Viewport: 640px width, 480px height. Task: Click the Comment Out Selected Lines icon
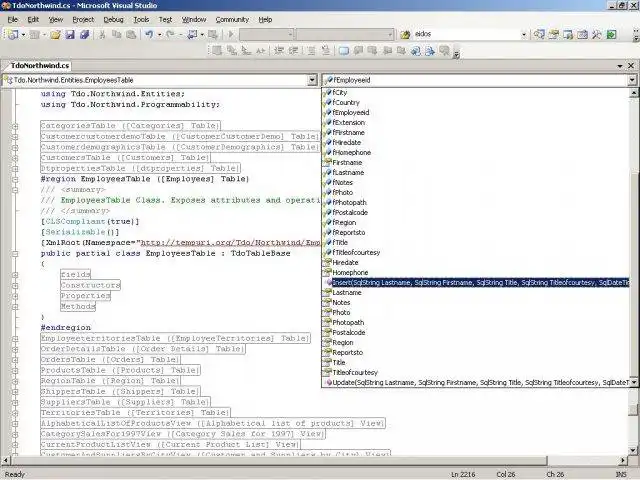(311, 51)
